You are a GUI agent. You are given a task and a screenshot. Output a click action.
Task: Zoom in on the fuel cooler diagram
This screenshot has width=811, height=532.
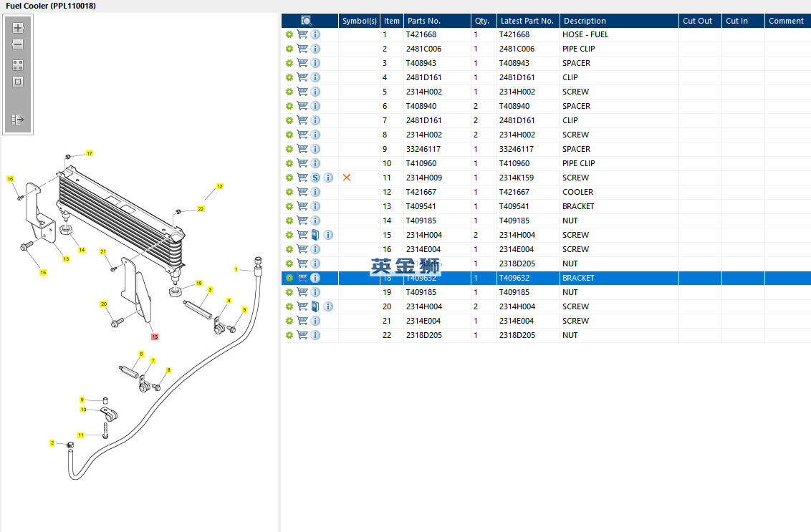[x=18, y=28]
